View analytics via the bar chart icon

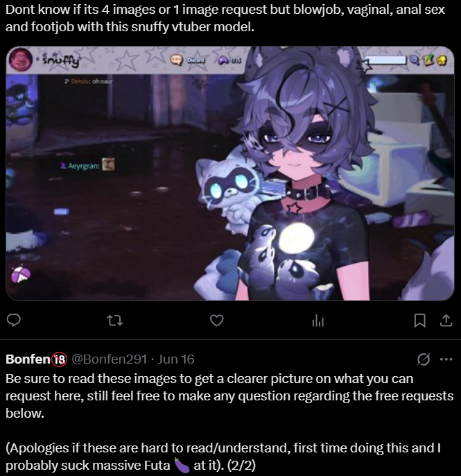point(318,321)
